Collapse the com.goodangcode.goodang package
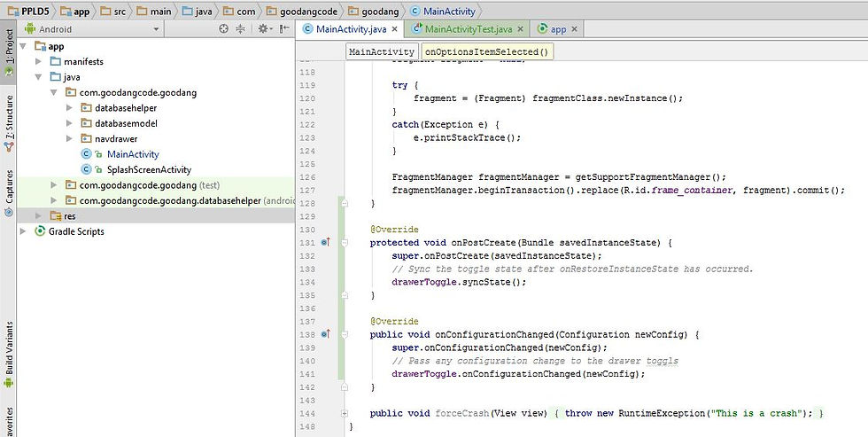Viewport: 868px width, 437px height. point(54,92)
